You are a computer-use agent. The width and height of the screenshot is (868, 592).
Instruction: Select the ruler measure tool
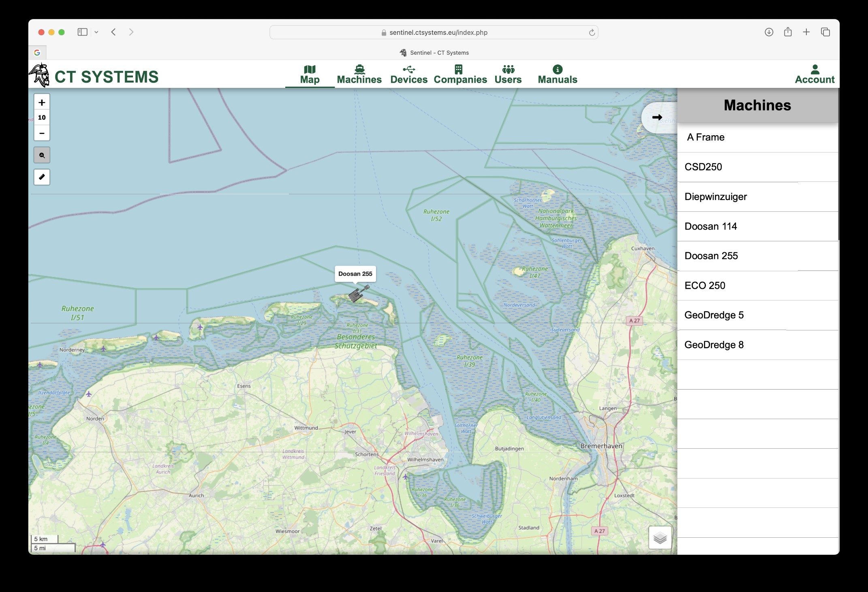pos(42,177)
